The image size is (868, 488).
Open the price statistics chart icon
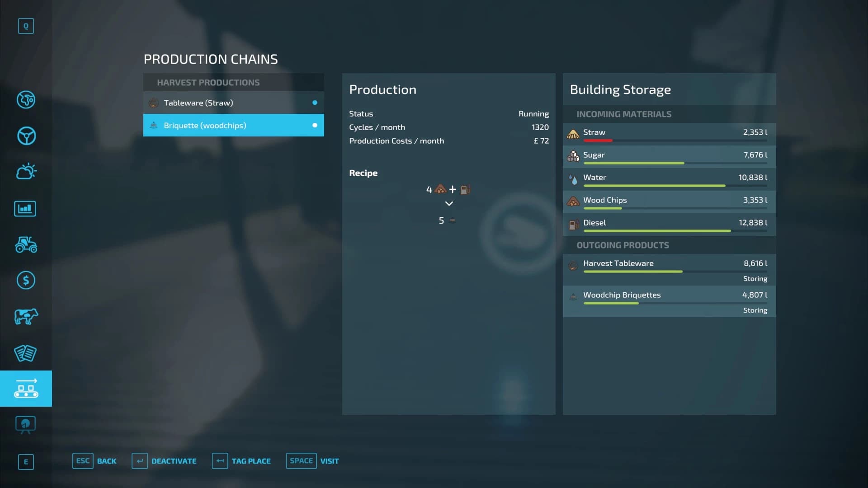(25, 208)
